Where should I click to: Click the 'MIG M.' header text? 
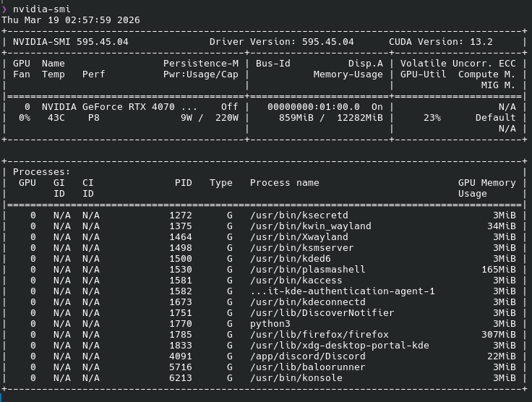[x=499, y=85]
